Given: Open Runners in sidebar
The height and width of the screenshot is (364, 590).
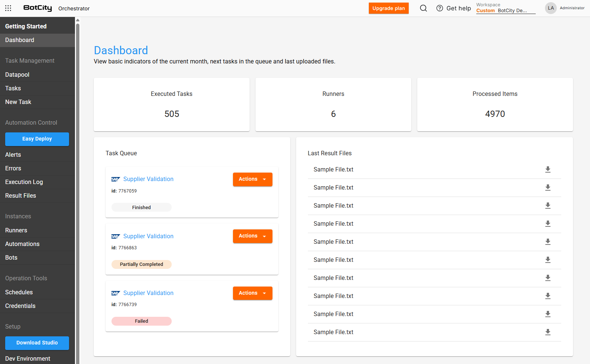Looking at the screenshot, I should pyautogui.click(x=37, y=230).
